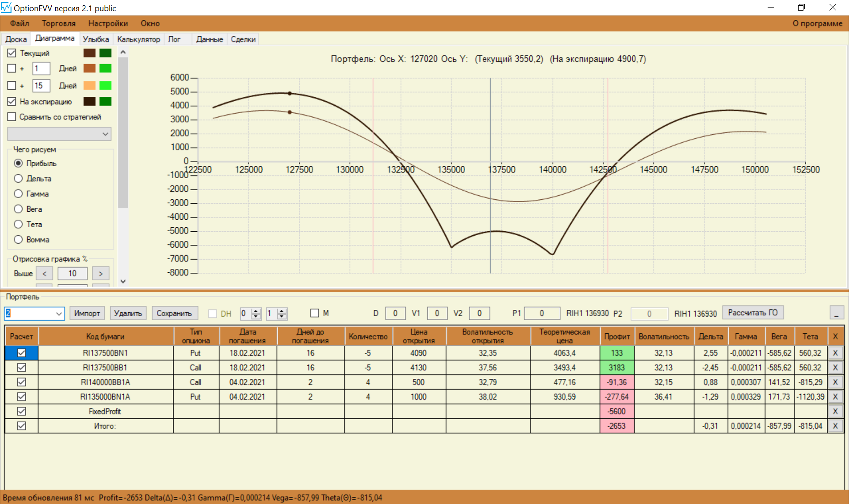Toggle the M checkbox in portfolio bar
849x504 pixels.
point(315,313)
